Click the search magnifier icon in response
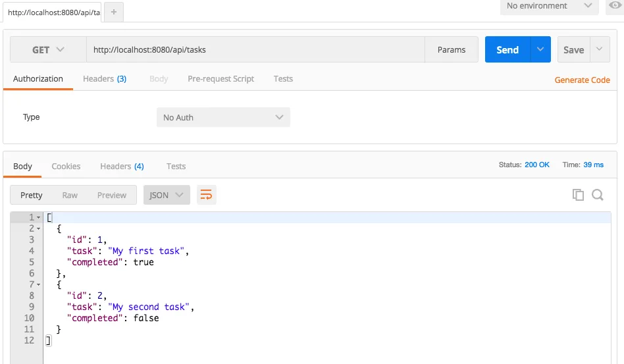The image size is (624, 364). click(x=598, y=195)
